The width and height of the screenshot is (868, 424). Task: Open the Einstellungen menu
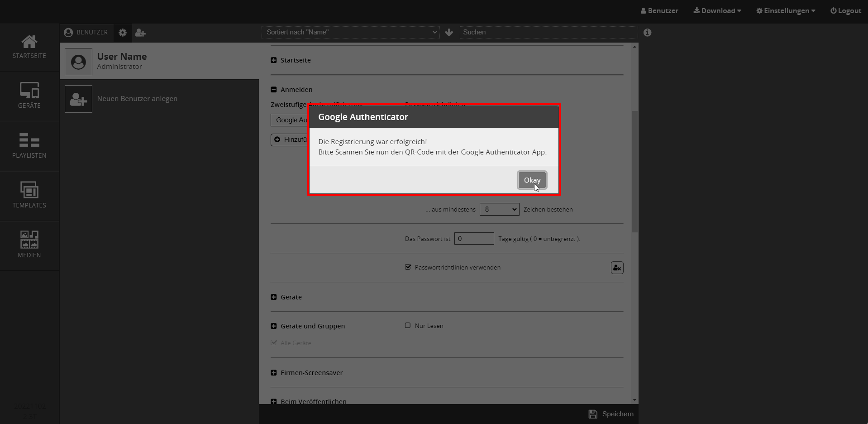click(x=786, y=11)
